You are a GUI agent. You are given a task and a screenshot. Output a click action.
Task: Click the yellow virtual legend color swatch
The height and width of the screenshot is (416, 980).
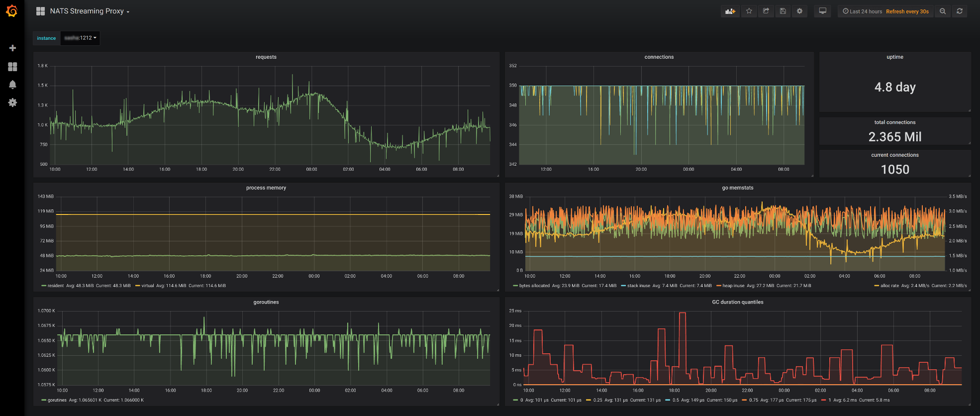(137, 286)
